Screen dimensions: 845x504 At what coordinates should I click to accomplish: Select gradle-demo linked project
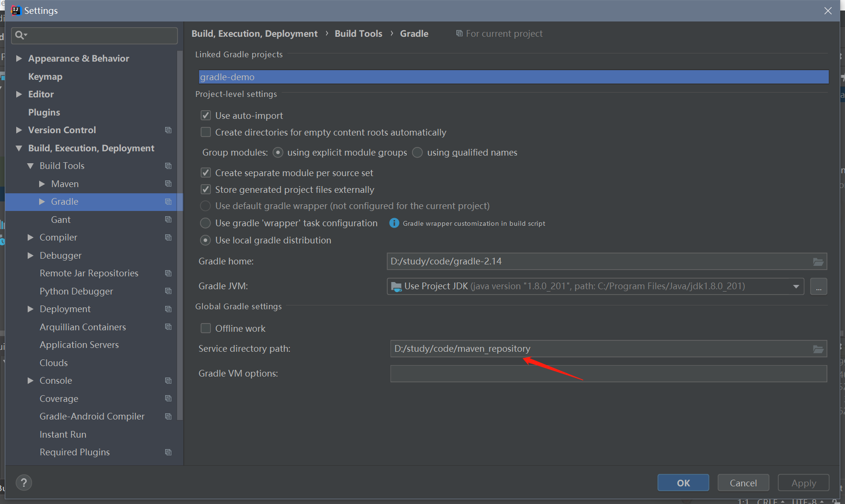click(x=514, y=77)
